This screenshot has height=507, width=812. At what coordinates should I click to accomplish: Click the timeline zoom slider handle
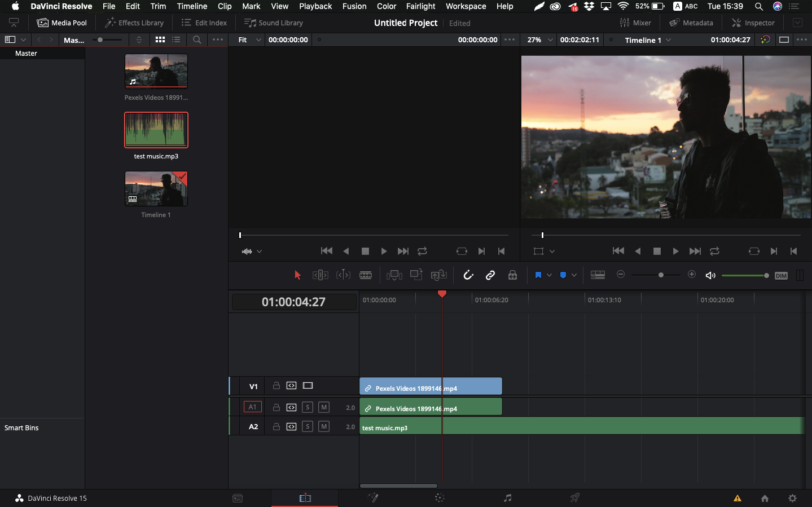pyautogui.click(x=661, y=275)
